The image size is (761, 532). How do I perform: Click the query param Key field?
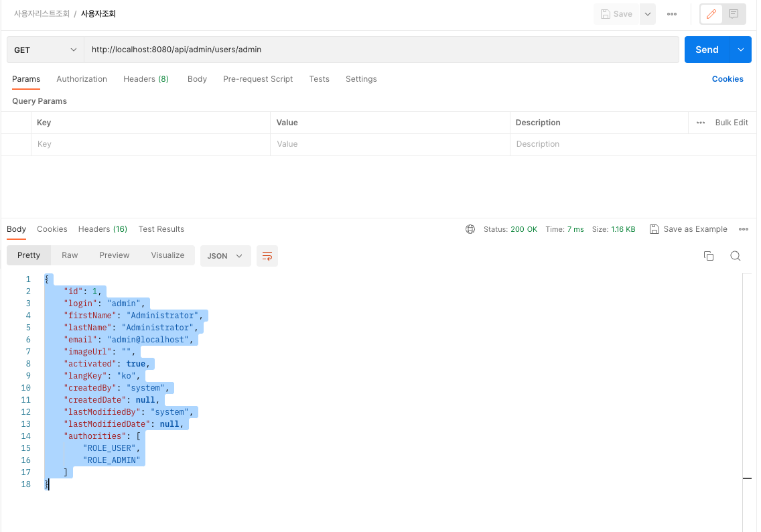tap(151, 144)
